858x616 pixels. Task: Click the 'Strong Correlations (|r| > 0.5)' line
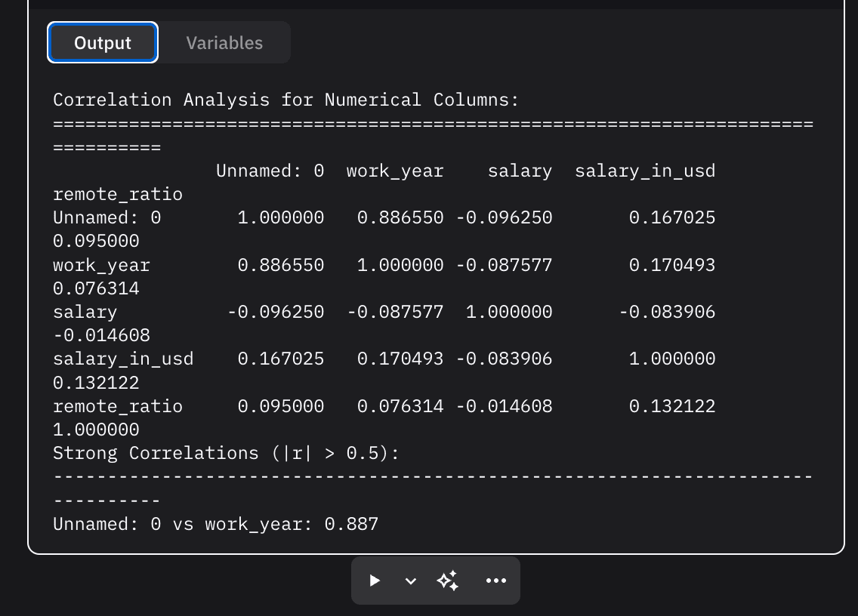pyautogui.click(x=226, y=454)
